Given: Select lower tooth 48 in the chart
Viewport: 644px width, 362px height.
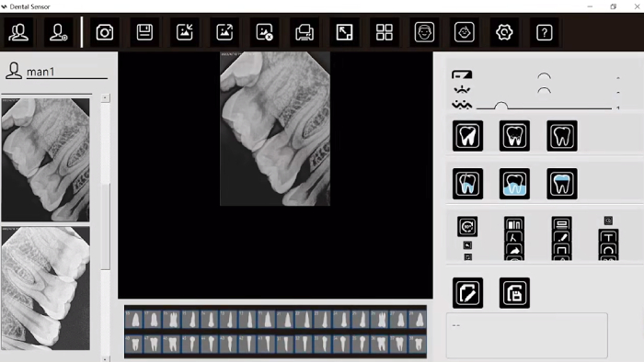Looking at the screenshot, I should click(x=134, y=345).
